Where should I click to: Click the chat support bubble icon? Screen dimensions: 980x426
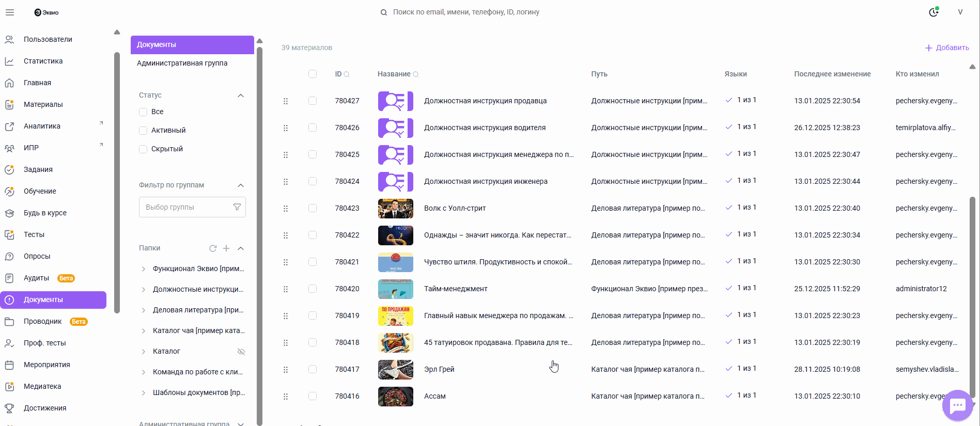point(957,406)
